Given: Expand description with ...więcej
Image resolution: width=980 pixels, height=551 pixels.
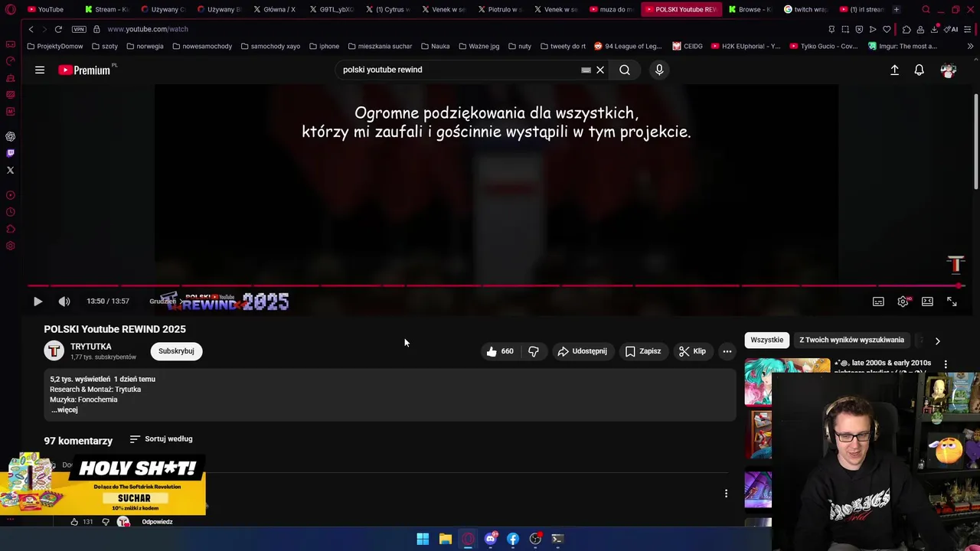Looking at the screenshot, I should [64, 410].
